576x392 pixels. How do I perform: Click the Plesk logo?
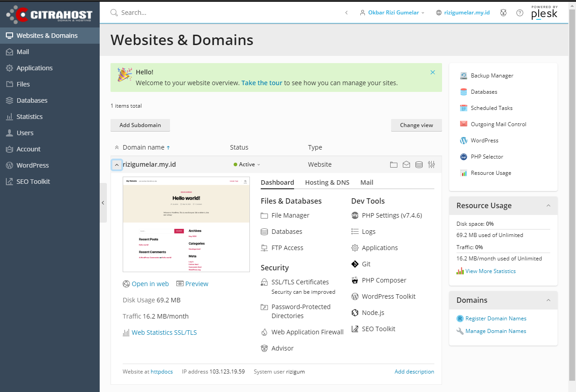[544, 13]
